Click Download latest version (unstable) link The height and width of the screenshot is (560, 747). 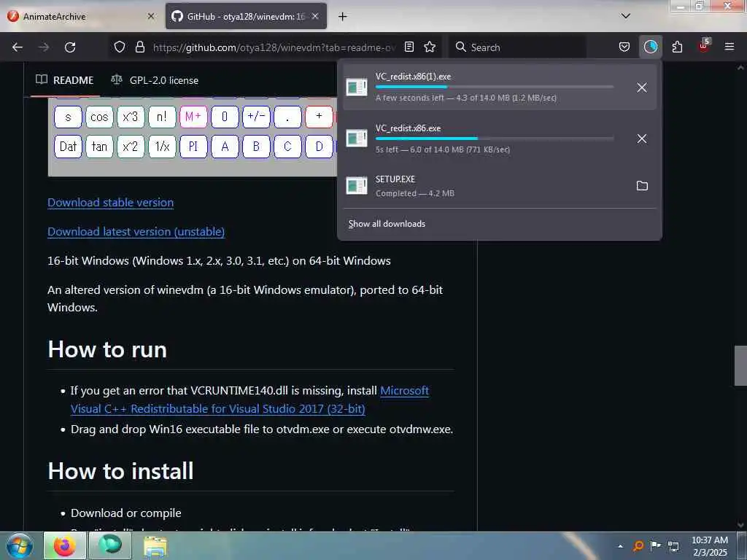click(x=136, y=231)
